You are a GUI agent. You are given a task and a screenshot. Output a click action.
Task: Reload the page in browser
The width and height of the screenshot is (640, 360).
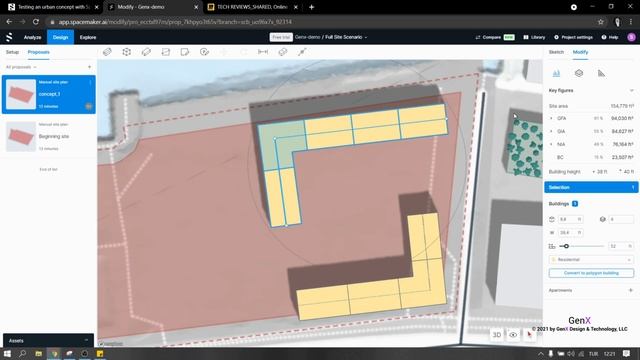36,22
